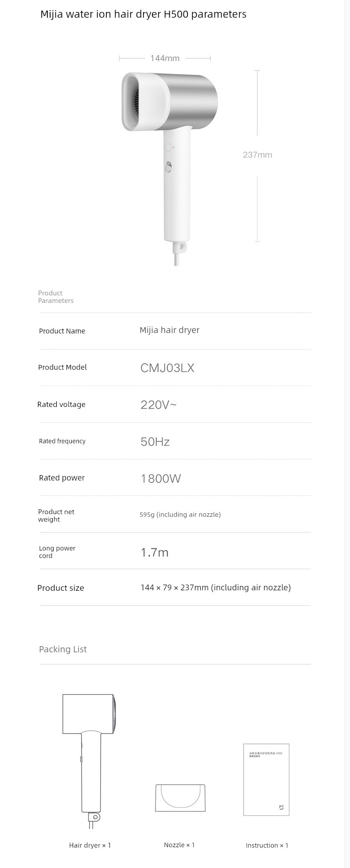Image resolution: width=350 pixels, height=868 pixels.
Task: Click the Mijia water ion H500 heading
Action: pyautogui.click(x=143, y=14)
